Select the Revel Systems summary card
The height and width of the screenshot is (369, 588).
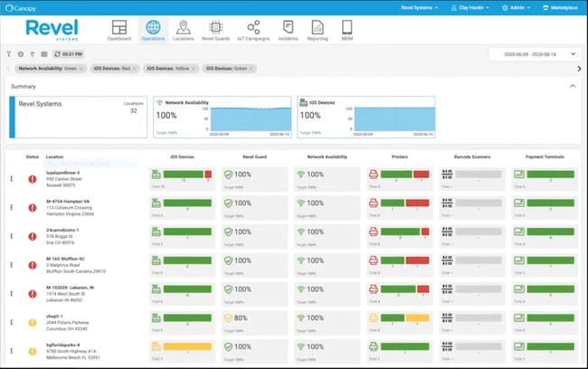[x=79, y=117]
